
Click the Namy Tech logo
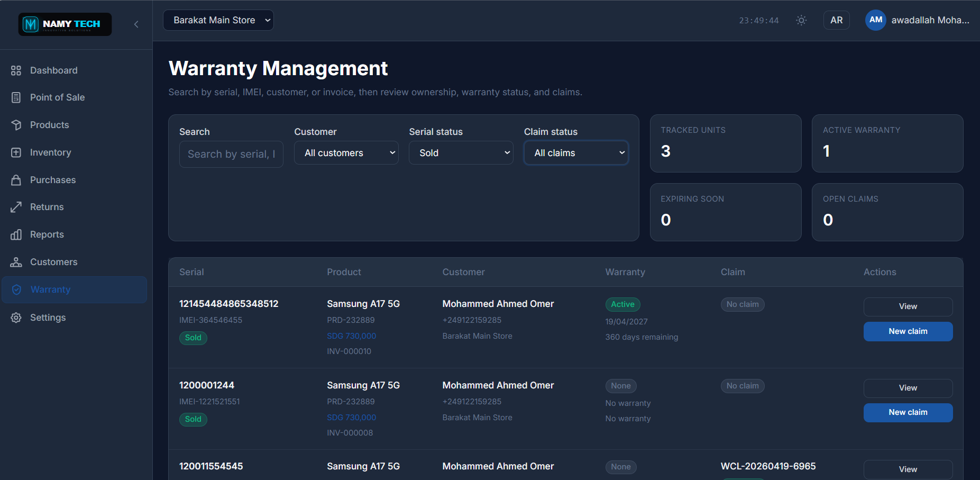click(65, 24)
